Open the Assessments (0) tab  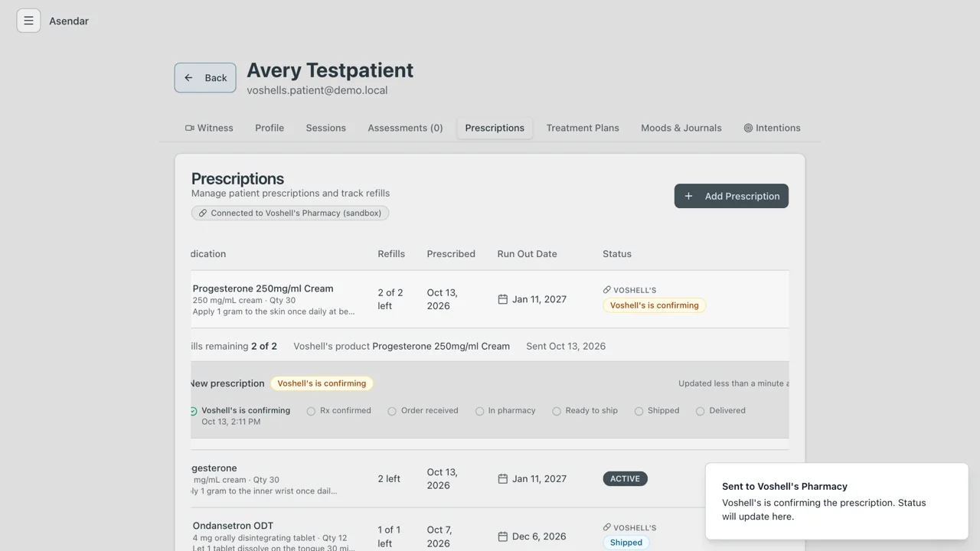click(x=405, y=128)
